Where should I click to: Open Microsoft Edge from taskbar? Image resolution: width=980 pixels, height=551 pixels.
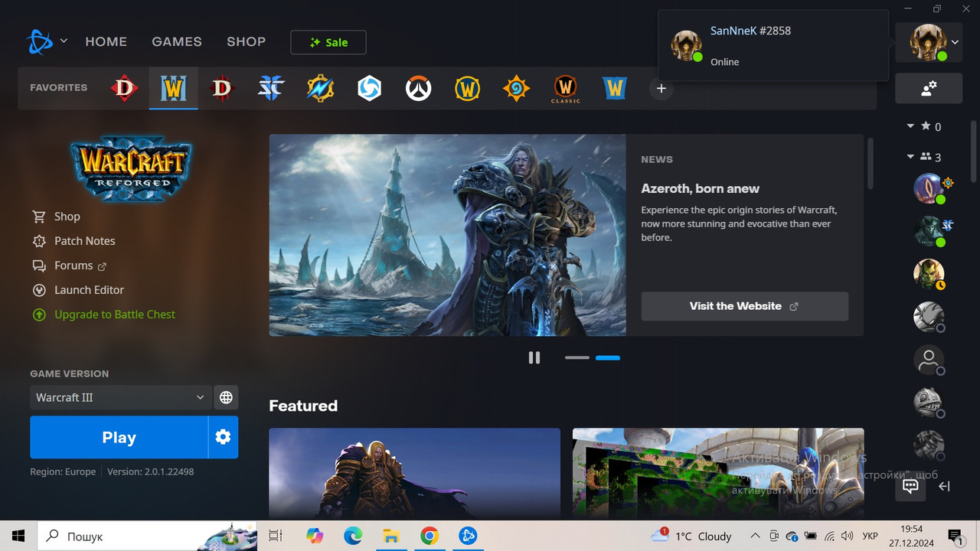(x=352, y=536)
